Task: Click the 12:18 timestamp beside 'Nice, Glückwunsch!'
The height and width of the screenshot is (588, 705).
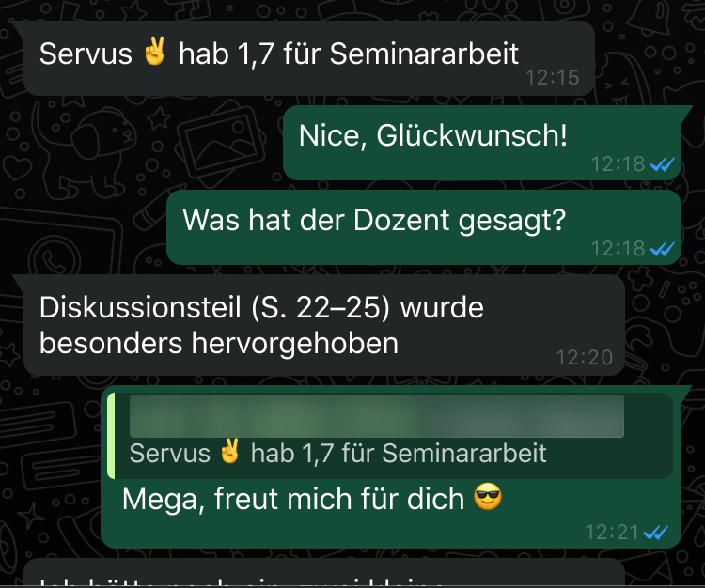Action: [x=619, y=164]
